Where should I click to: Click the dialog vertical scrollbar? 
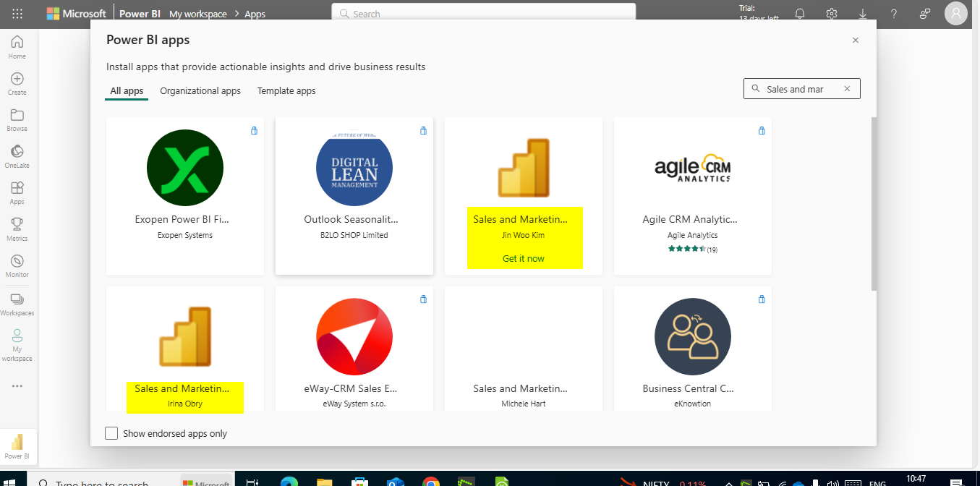[874, 203]
